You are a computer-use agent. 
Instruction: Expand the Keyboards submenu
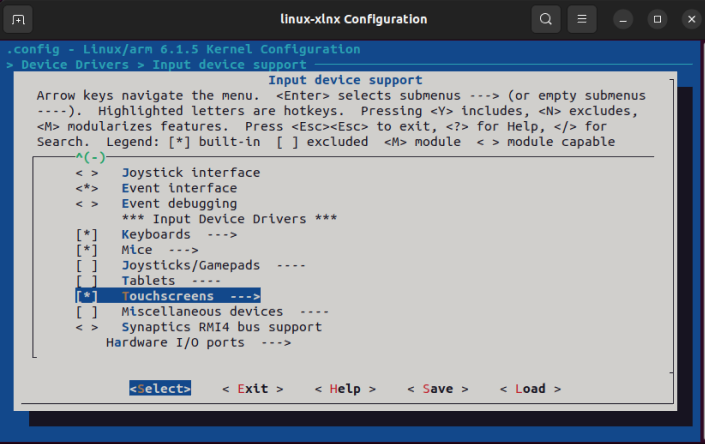[179, 235]
